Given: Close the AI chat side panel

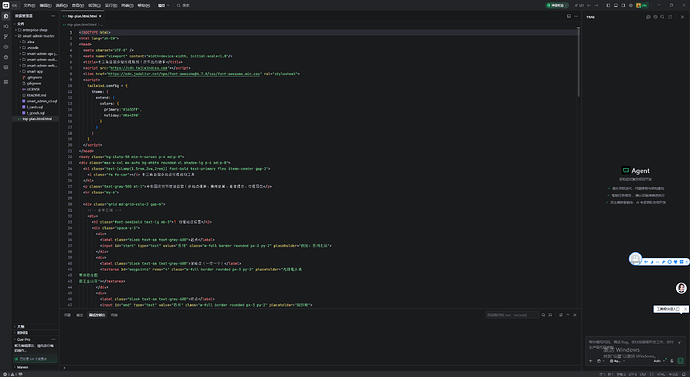Looking at the screenshot, I should click(683, 17).
